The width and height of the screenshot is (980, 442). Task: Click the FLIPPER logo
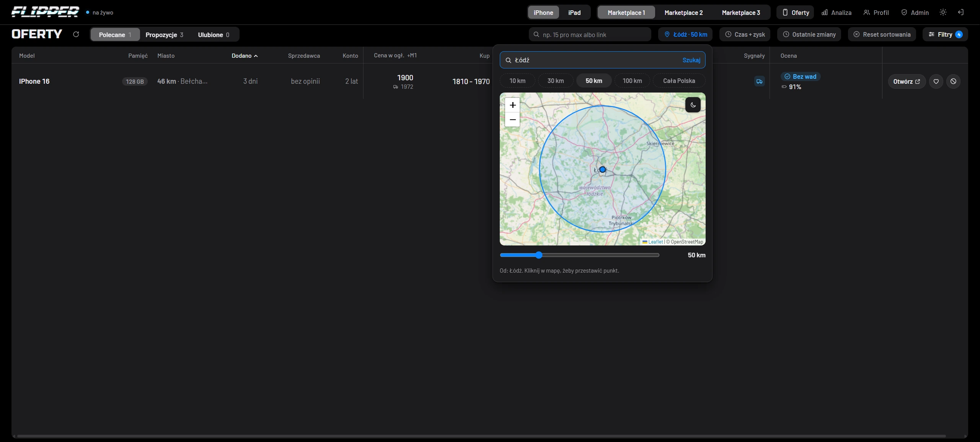pos(45,12)
